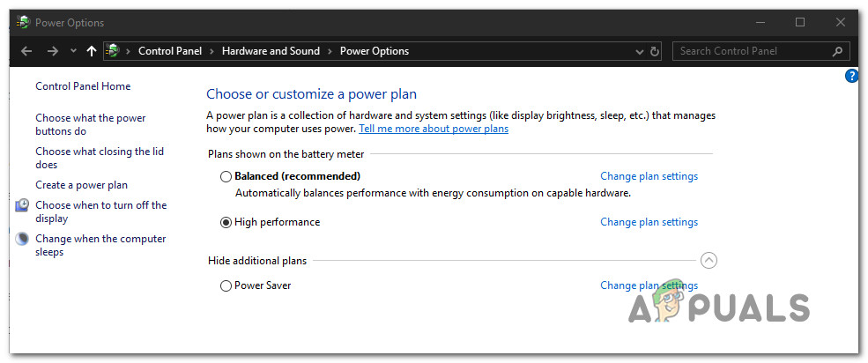
Task: Go up one level with Up arrow
Action: (x=92, y=51)
